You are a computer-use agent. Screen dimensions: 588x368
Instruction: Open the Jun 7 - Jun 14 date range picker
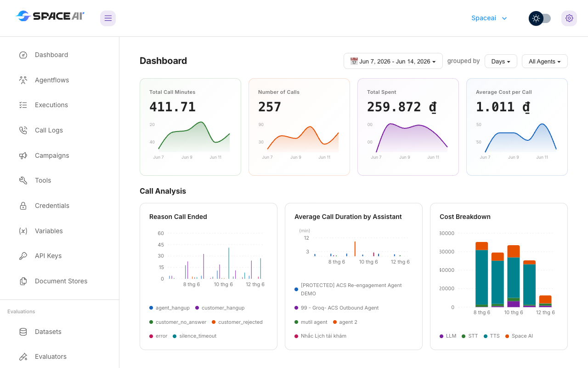click(393, 61)
